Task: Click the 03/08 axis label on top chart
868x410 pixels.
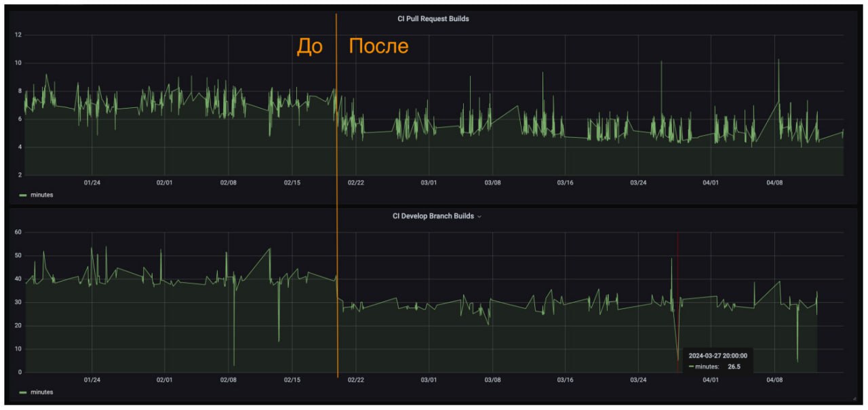Action: [493, 183]
